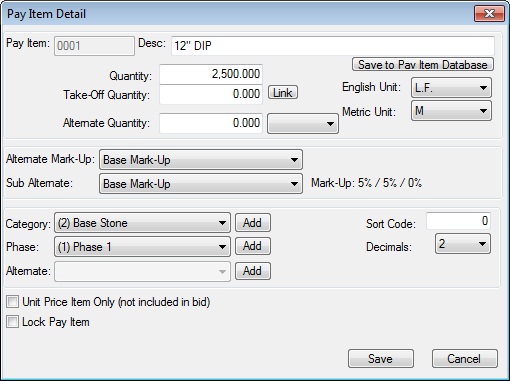The width and height of the screenshot is (510, 381).
Task: Click the Add button next to Category
Action: pyautogui.click(x=253, y=223)
